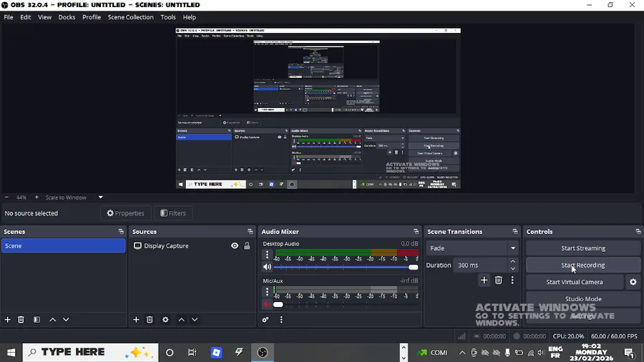Pop out the Controls dock
Screen dimensions: 644x362
coord(638,232)
